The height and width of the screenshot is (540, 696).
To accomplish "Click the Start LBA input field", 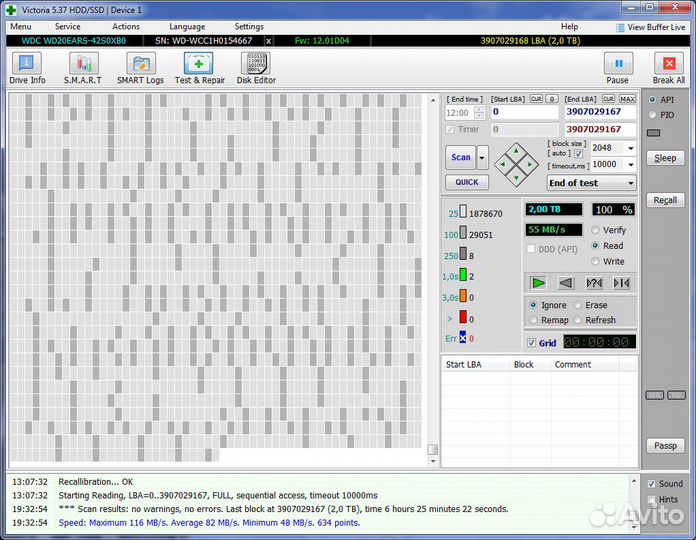I will [x=524, y=112].
